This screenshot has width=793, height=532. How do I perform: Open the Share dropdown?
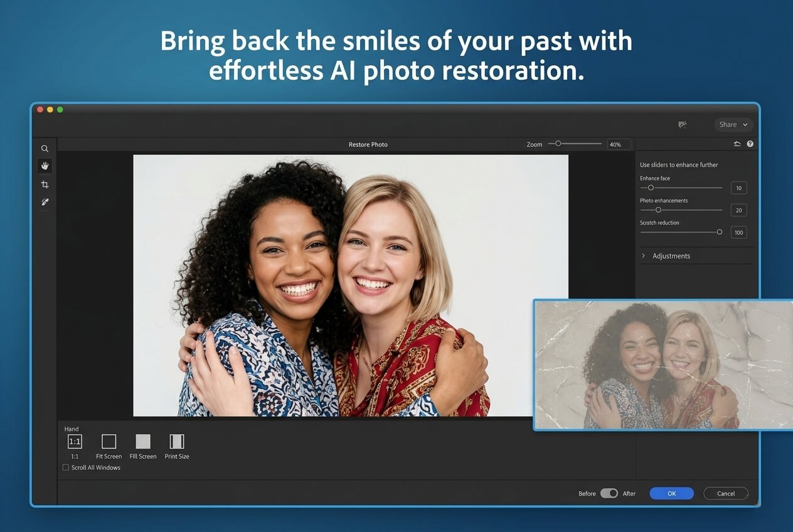pos(733,124)
